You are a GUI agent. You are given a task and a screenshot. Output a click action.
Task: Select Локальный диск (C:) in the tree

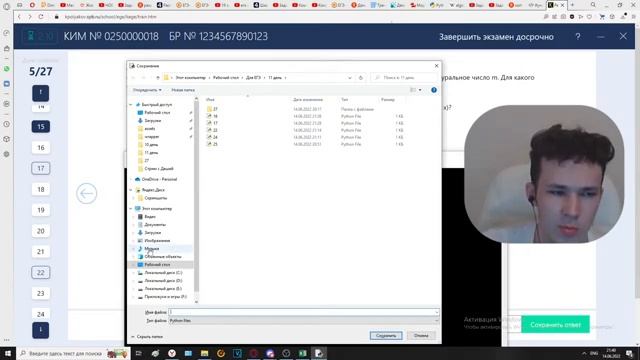point(163,273)
